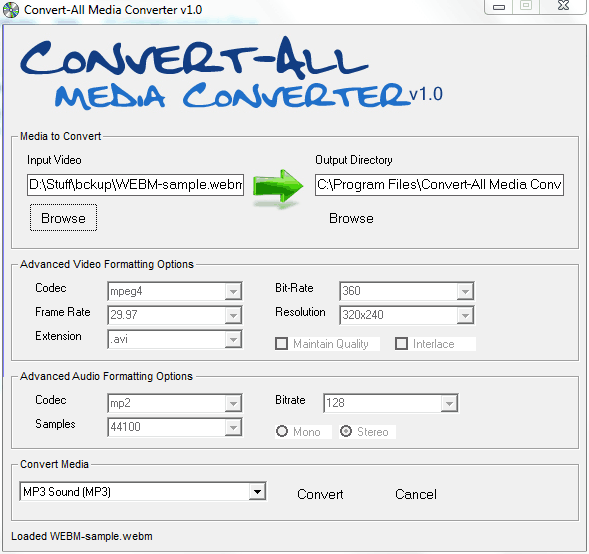The image size is (589, 554).
Task: Open the Extension .avi dropdown
Action: (x=175, y=339)
